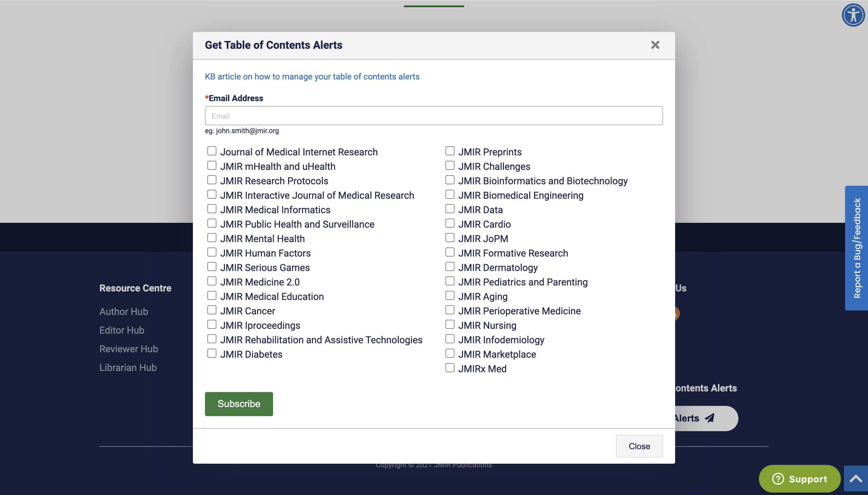This screenshot has height=495, width=868.
Task: Click the scroll-to-top arrow icon
Action: point(855,479)
